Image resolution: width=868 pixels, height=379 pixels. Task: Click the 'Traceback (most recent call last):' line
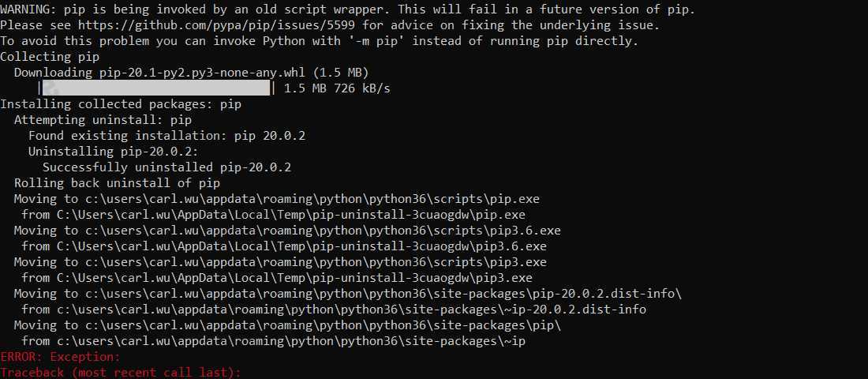tap(121, 373)
